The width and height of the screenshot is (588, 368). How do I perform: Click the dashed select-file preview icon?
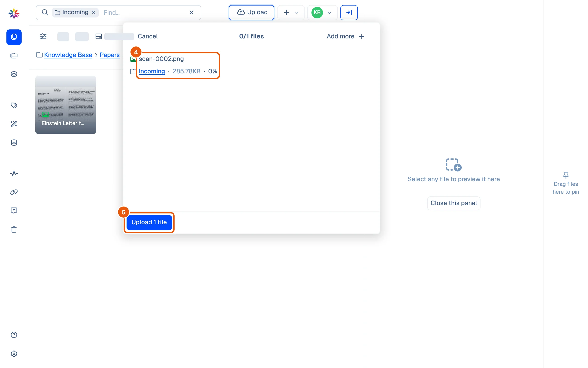click(x=453, y=165)
